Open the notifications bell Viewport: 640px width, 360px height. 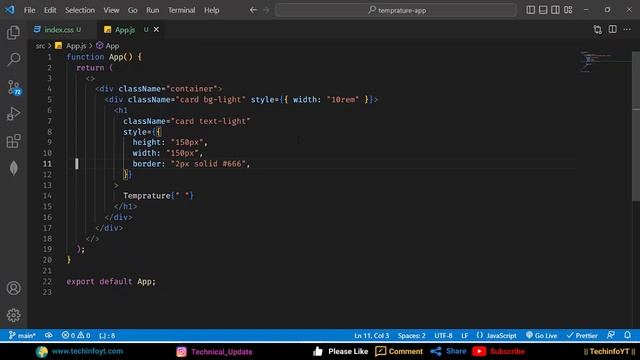coord(627,336)
